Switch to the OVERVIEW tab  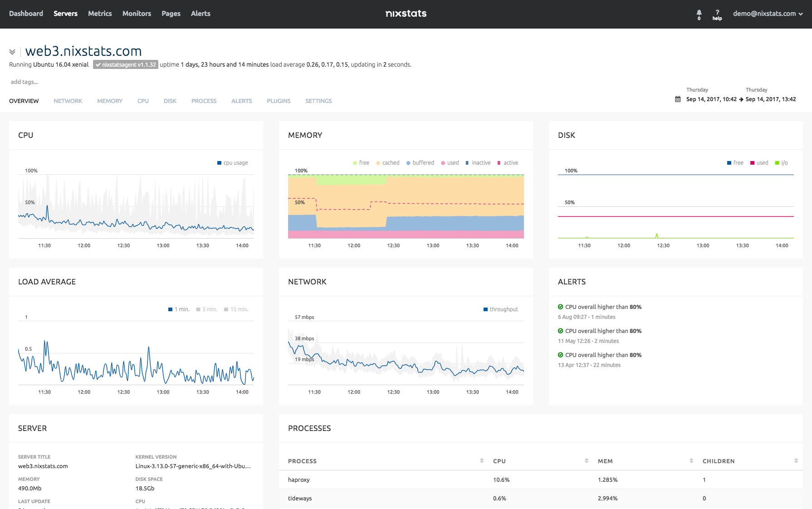click(24, 101)
